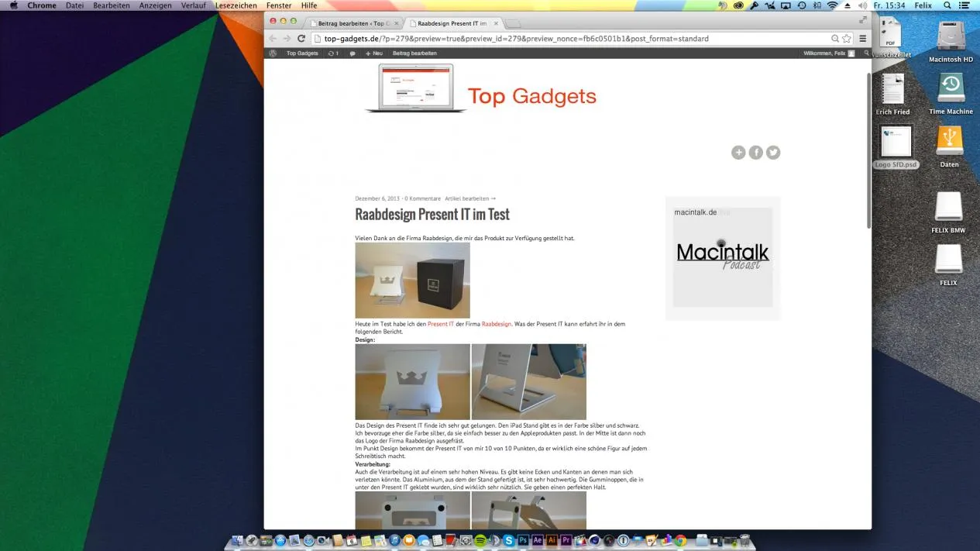Reload the page in Chrome
Viewport: 980px width, 551px height.
pyautogui.click(x=301, y=38)
